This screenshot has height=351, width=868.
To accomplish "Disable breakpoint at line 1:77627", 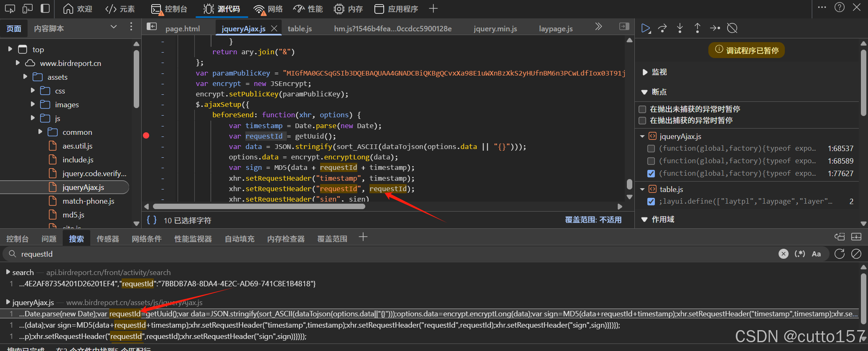I will tap(651, 174).
